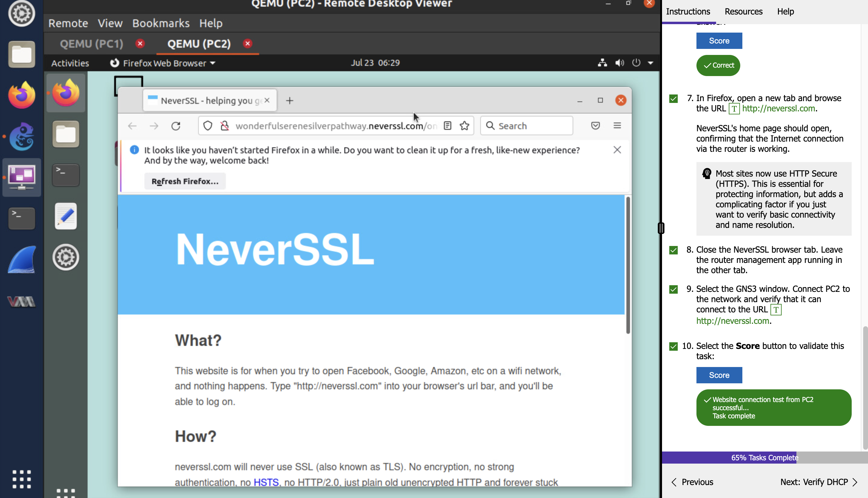Open the Help tab in the lab panel
The image size is (868, 498).
pos(785,12)
